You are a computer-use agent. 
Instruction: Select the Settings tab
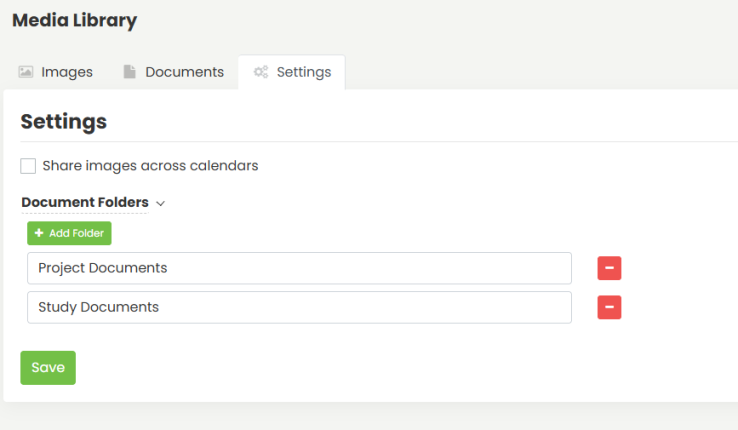click(292, 72)
